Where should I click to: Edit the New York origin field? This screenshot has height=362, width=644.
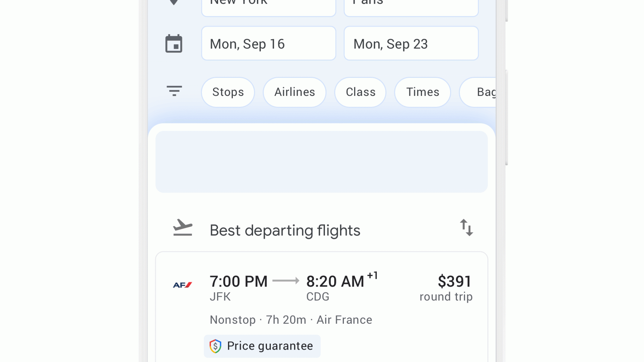[x=268, y=5]
